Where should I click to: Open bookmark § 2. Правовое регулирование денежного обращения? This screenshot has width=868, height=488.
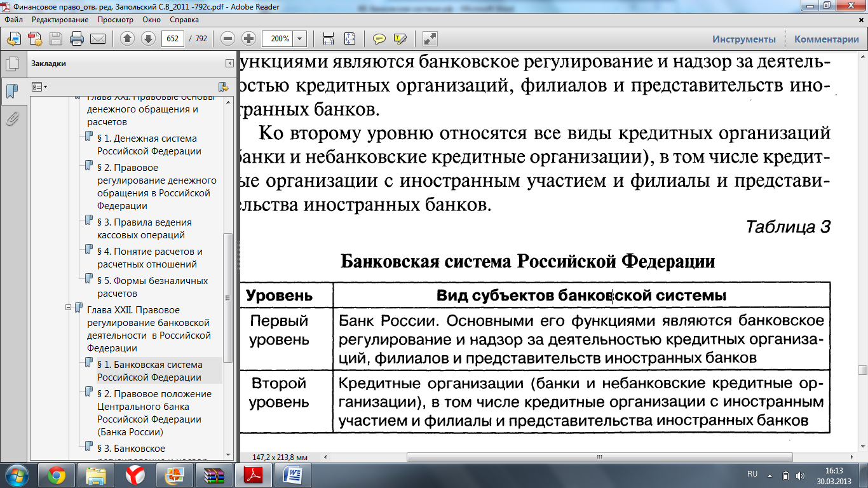tap(156, 187)
